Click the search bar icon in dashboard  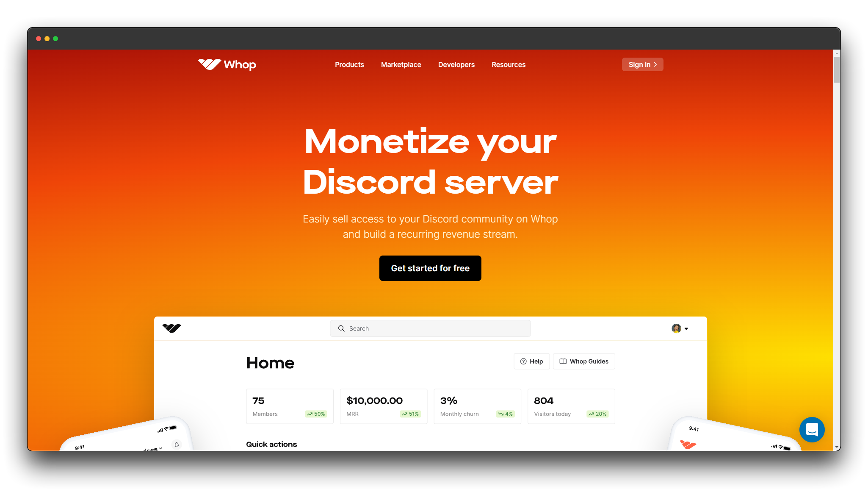[341, 328]
